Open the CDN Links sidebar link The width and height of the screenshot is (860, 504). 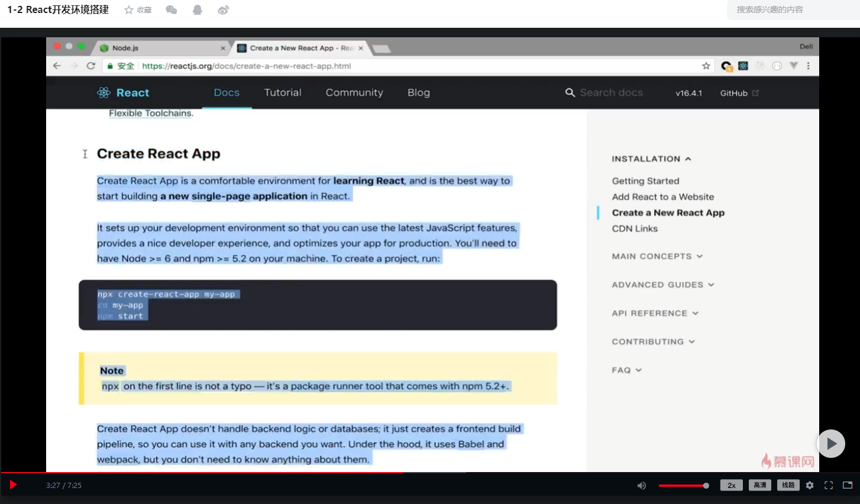[635, 229]
